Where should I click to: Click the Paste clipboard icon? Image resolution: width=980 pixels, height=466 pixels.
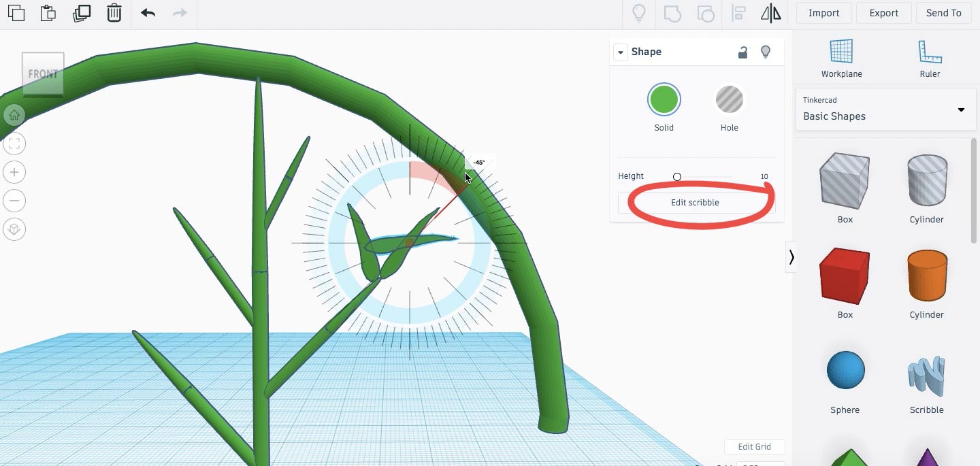tap(48, 13)
